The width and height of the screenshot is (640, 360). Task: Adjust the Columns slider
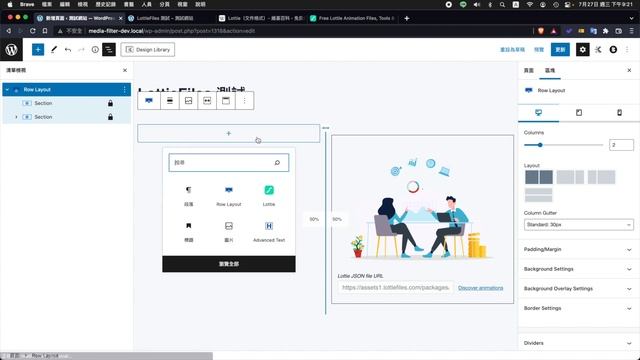563,145
